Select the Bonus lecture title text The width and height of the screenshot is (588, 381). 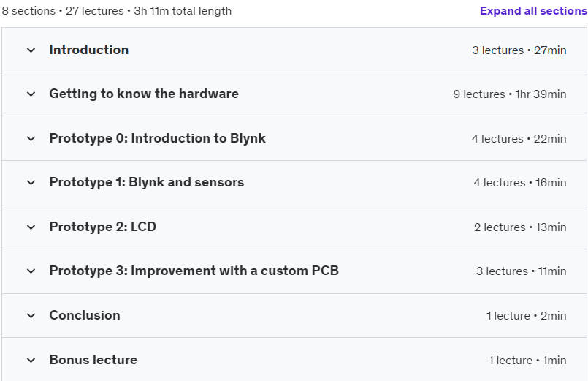pos(93,360)
